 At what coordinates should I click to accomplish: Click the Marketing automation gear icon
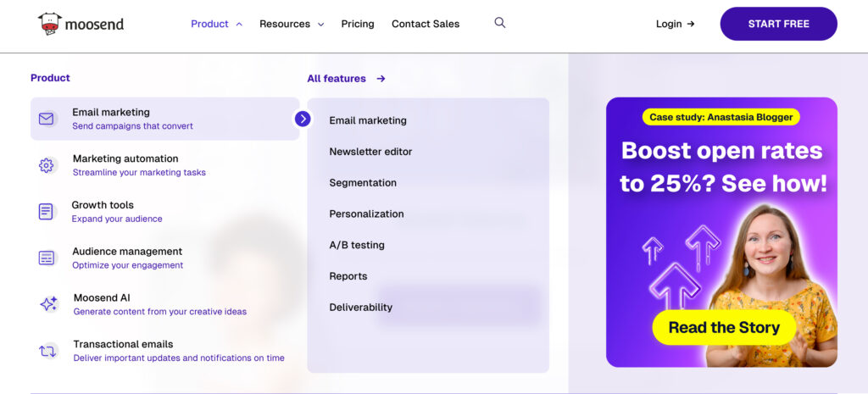coord(47,165)
